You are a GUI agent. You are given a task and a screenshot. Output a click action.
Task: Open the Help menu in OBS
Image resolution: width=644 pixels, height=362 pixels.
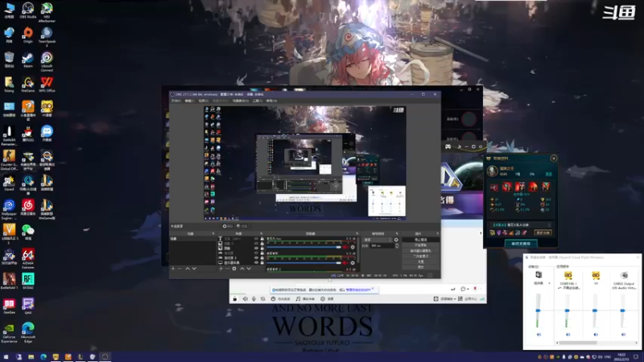271,101
